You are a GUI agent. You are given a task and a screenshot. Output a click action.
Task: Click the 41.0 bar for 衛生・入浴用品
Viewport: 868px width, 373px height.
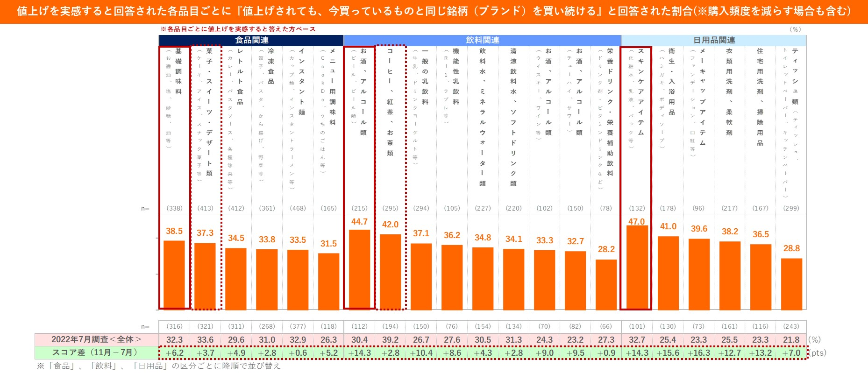tap(668, 273)
